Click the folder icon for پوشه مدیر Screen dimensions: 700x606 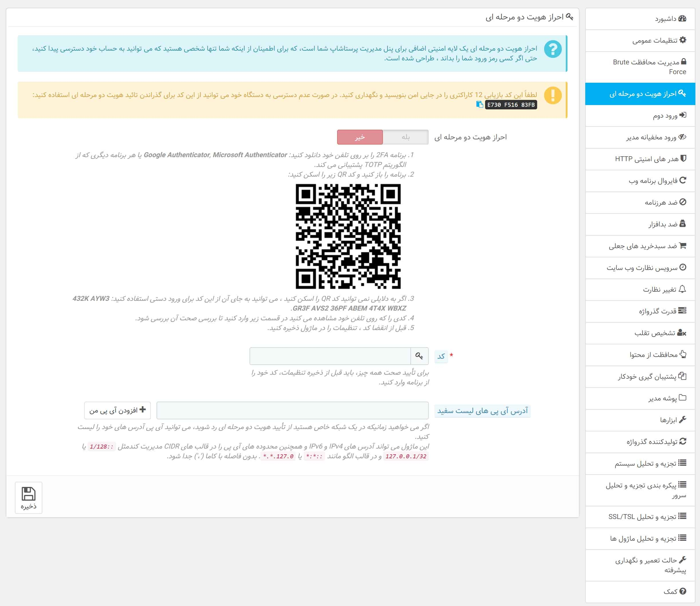[683, 398]
